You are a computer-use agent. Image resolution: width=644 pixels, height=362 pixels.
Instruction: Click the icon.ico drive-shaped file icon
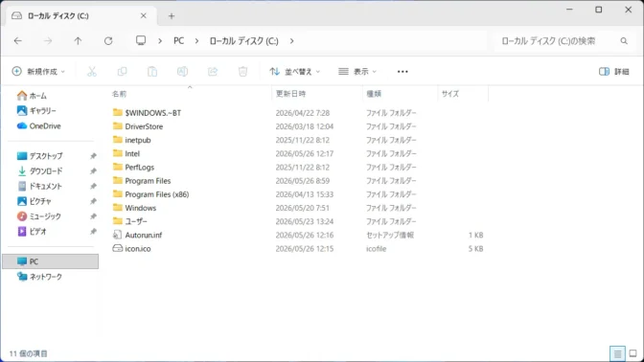tap(118, 248)
